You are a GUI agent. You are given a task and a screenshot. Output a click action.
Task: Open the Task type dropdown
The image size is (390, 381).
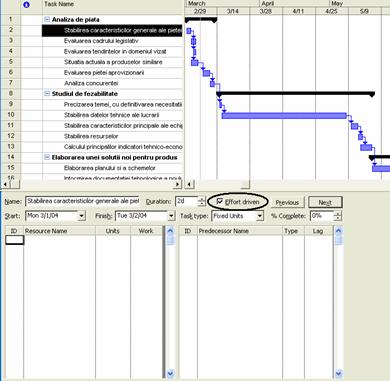[x=260, y=216]
